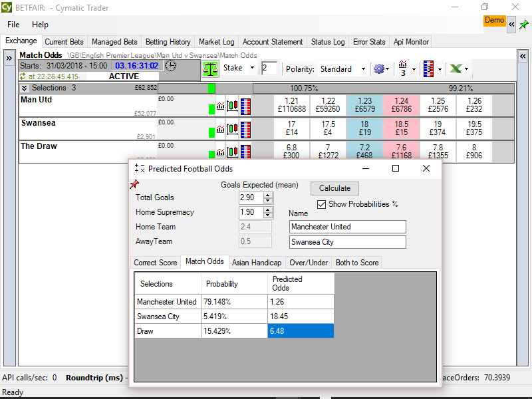Image resolution: width=532 pixels, height=399 pixels.
Task: Collapse the Selections list with the chevron
Action: (x=25, y=88)
